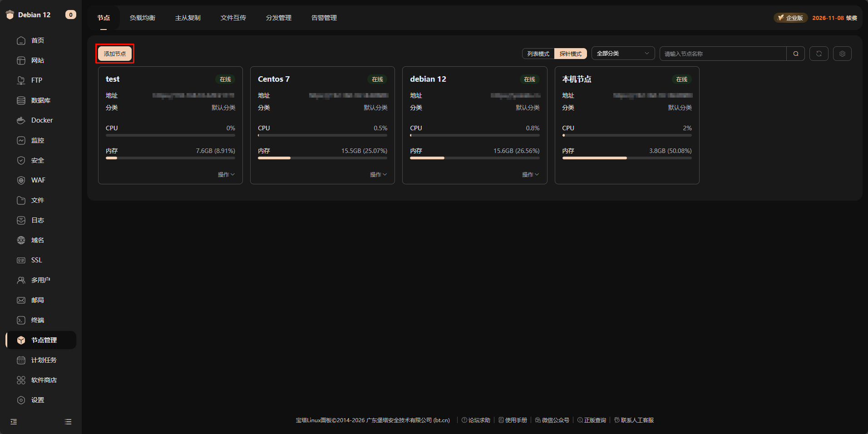Click the 添加节点 button

(x=115, y=54)
